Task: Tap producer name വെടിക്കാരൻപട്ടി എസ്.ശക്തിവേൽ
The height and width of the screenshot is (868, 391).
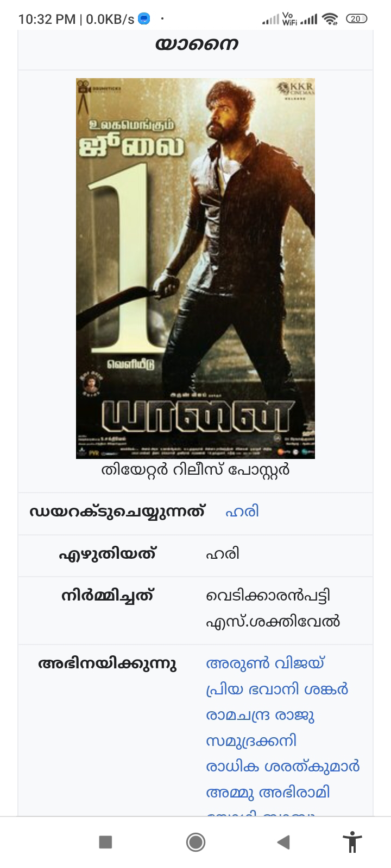Action: [x=273, y=609]
